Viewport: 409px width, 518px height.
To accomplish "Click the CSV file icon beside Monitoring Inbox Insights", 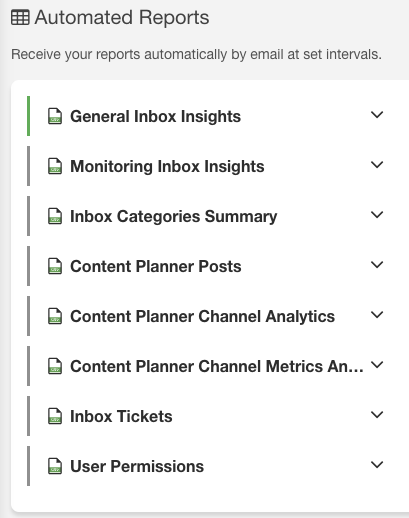I will point(55,166).
